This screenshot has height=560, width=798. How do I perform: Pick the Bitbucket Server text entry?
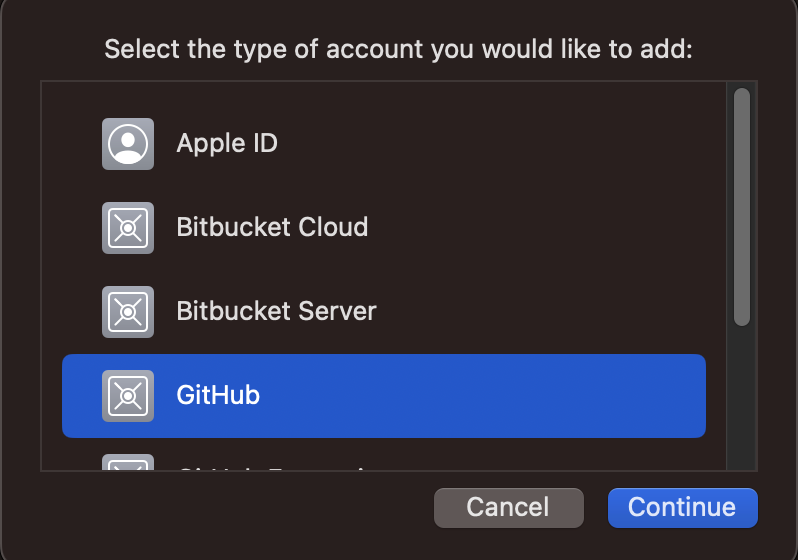coord(276,311)
